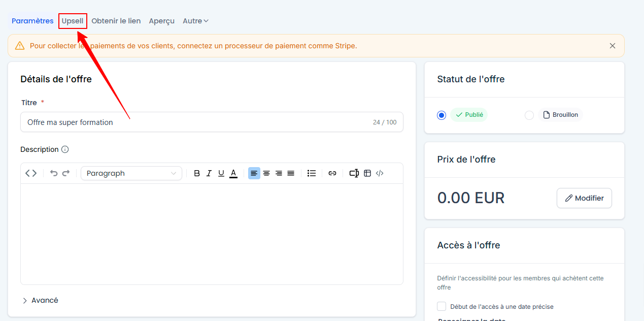Apply bold formatting

[197, 173]
